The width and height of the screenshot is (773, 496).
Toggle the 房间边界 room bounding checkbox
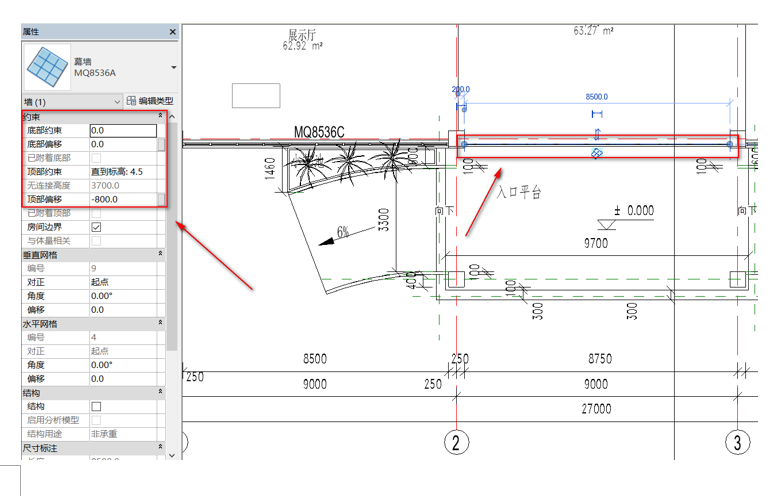tap(96, 227)
